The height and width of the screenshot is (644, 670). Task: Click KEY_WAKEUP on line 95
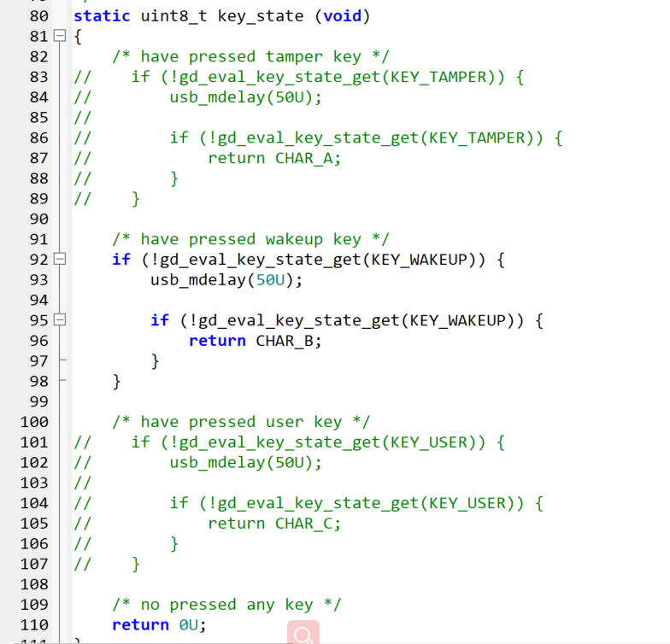point(458,320)
